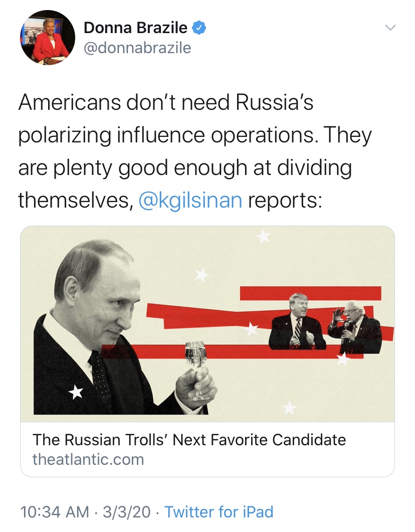Click the white star at top of image

(x=263, y=236)
